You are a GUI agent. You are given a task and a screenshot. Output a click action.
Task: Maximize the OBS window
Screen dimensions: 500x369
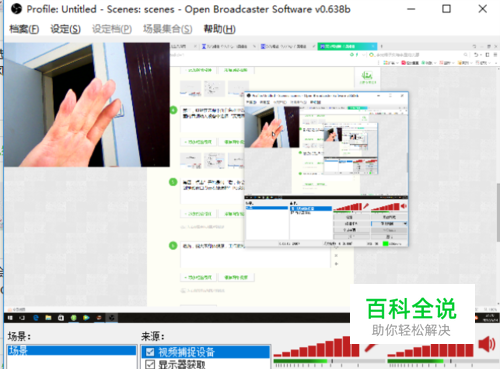click(446, 9)
